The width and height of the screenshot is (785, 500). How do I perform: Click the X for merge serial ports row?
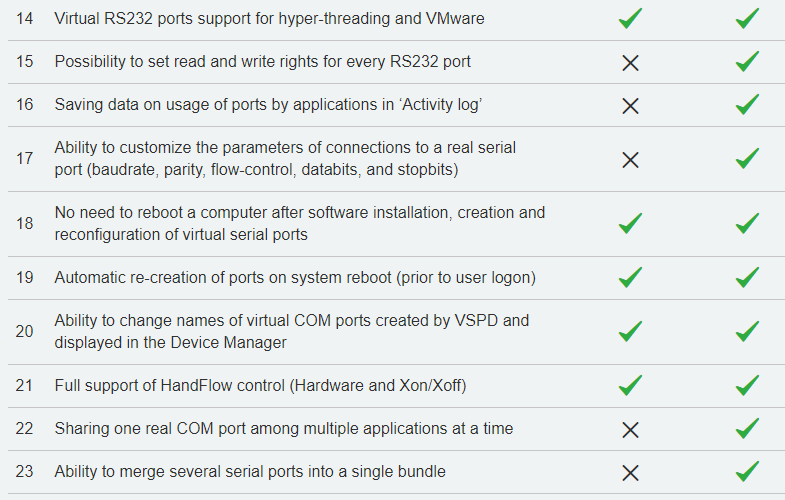click(x=630, y=472)
